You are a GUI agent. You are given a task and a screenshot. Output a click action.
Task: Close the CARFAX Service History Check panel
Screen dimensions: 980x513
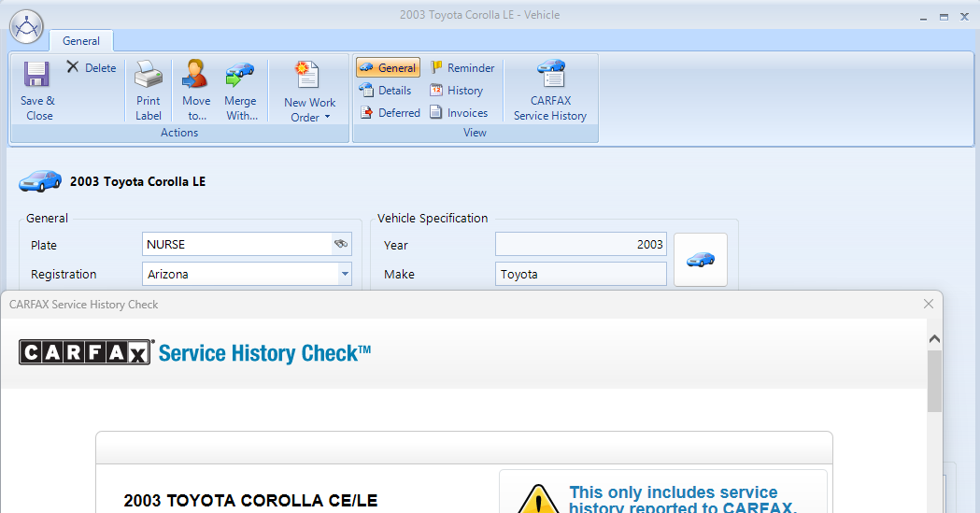coord(928,304)
